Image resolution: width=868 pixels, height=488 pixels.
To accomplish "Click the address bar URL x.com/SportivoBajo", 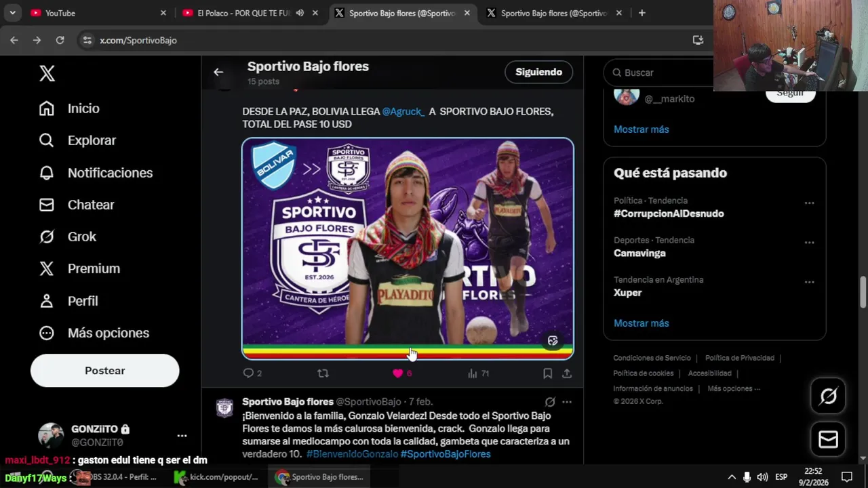I will [x=138, y=41].
